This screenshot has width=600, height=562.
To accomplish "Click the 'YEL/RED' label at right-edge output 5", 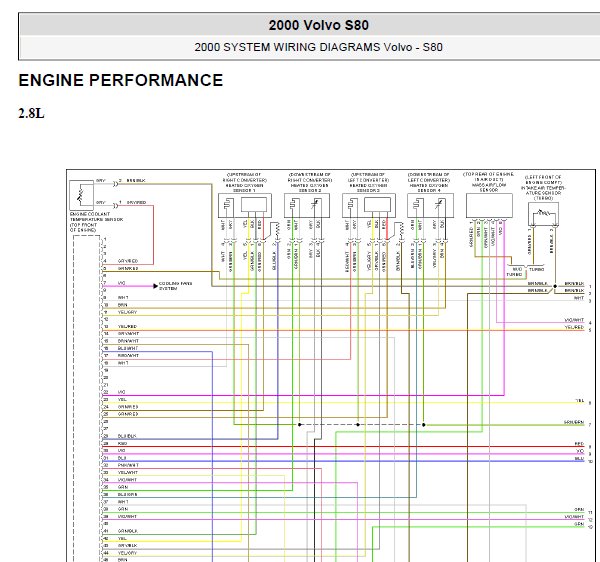I will pos(574,327).
